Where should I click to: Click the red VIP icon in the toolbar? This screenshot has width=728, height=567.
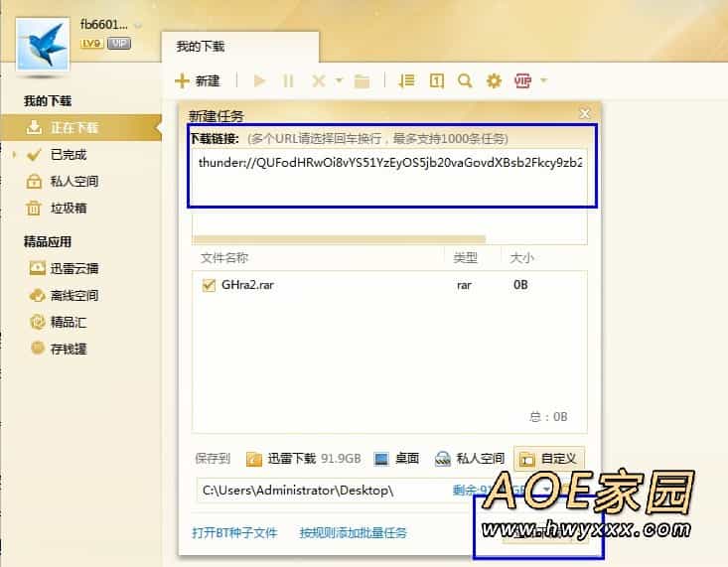[522, 80]
